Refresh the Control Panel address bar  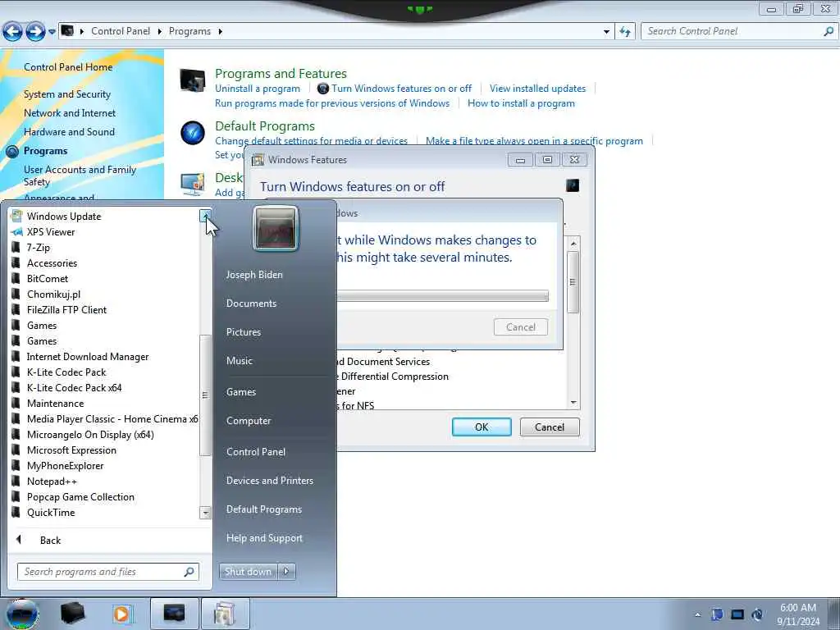pos(624,32)
